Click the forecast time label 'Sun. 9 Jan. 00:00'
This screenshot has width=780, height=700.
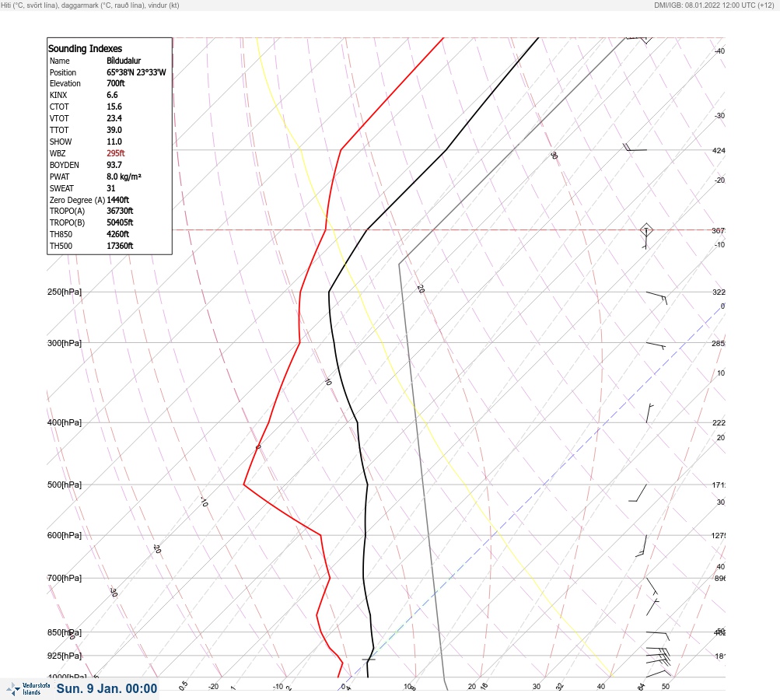(x=107, y=688)
